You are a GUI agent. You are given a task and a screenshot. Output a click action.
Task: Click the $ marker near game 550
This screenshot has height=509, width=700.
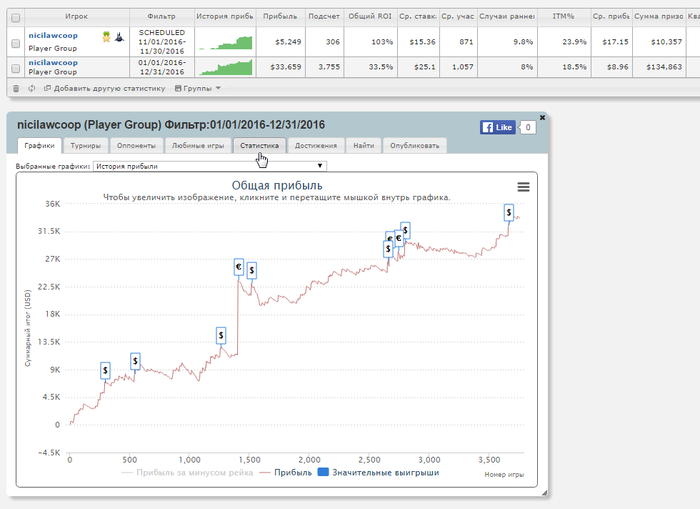[135, 361]
